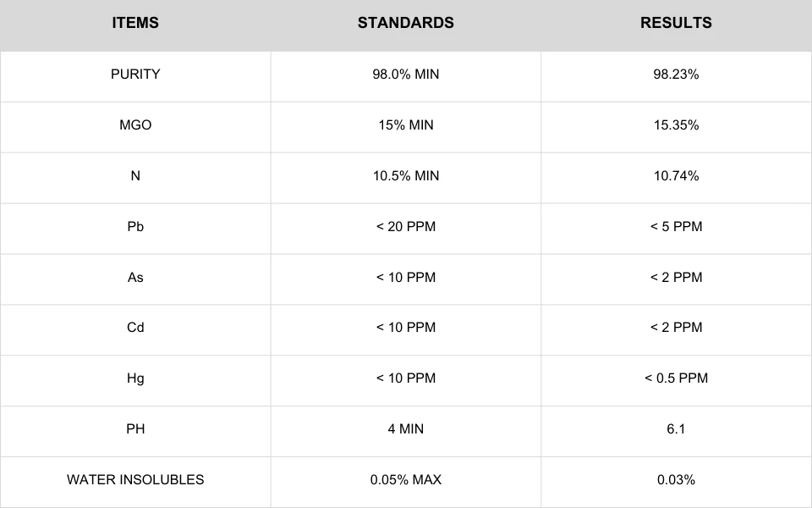Click the 15.35% result cell
Viewport: 812px width, 508px height.
click(x=676, y=127)
